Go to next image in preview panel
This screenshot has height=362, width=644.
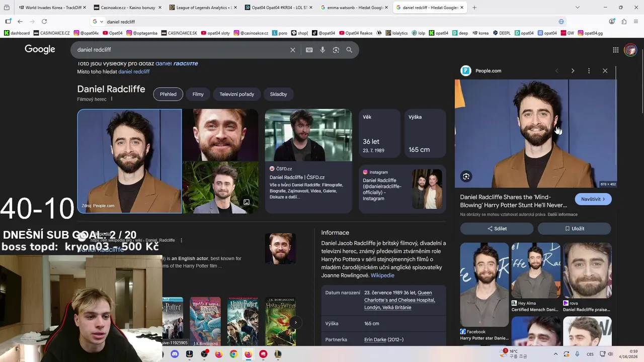[x=573, y=71]
